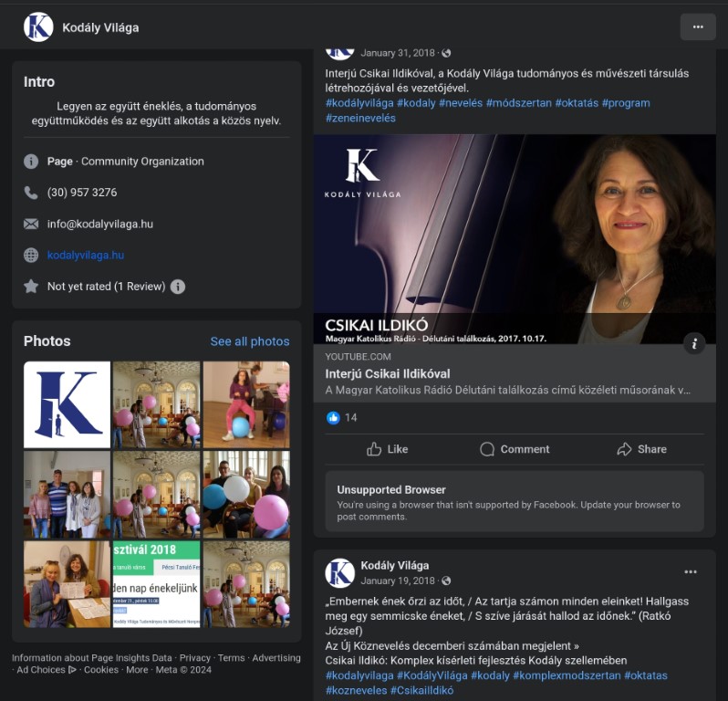728x701 pixels.
Task: Click the star rating icon
Action: pos(31,287)
